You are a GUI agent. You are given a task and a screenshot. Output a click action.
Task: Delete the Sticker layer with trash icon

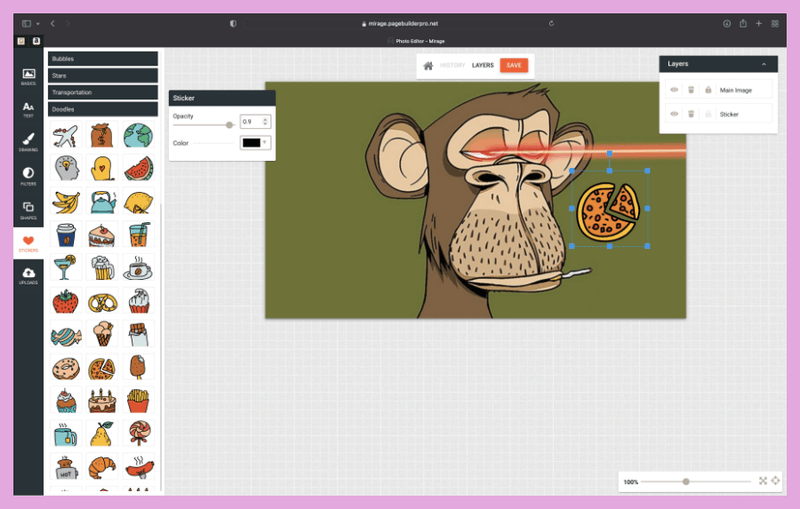tap(691, 114)
